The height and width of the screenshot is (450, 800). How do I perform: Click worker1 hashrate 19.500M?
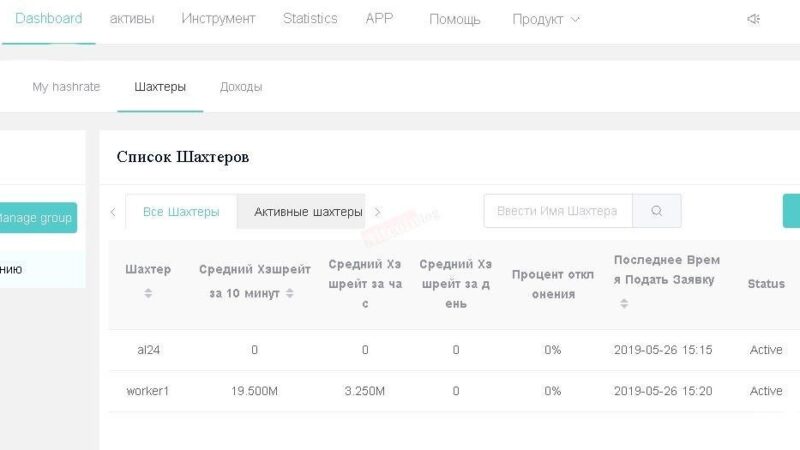254,391
